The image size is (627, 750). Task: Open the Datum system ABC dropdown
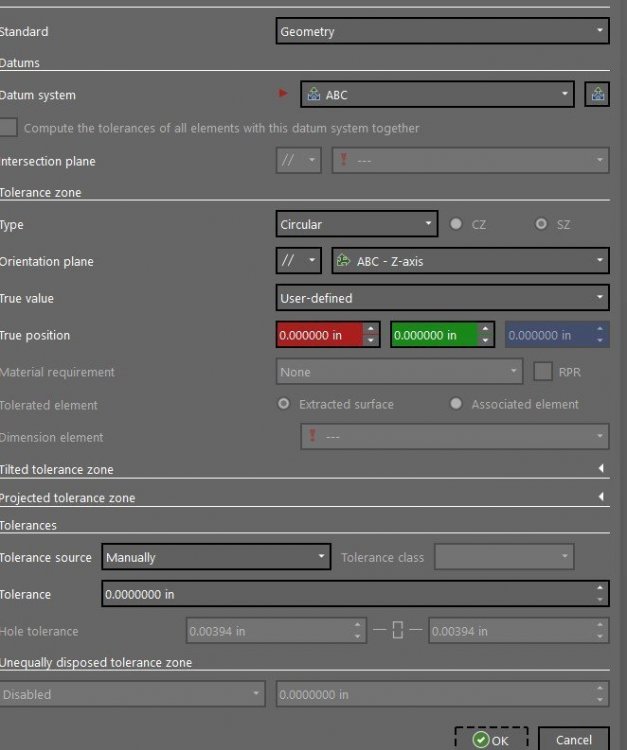click(436, 95)
